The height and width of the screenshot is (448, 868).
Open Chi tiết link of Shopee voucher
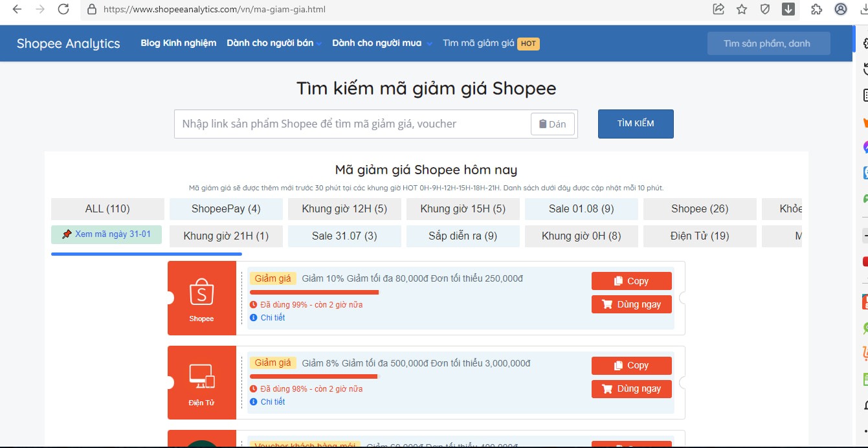coord(273,318)
